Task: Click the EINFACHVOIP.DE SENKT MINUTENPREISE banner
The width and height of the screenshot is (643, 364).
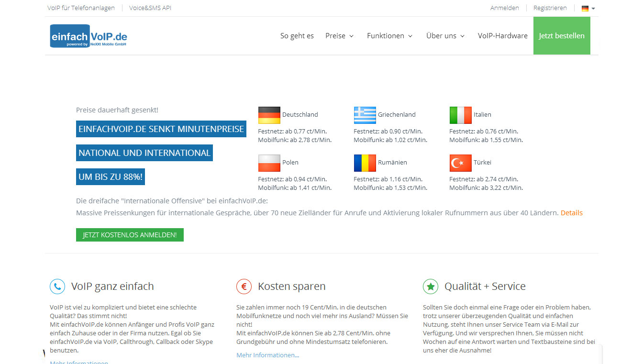Action: tap(161, 129)
